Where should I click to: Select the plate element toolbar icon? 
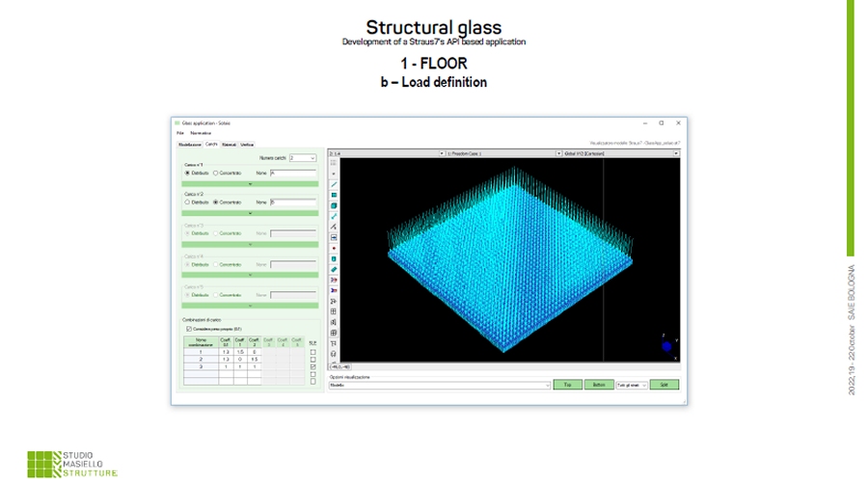334,195
